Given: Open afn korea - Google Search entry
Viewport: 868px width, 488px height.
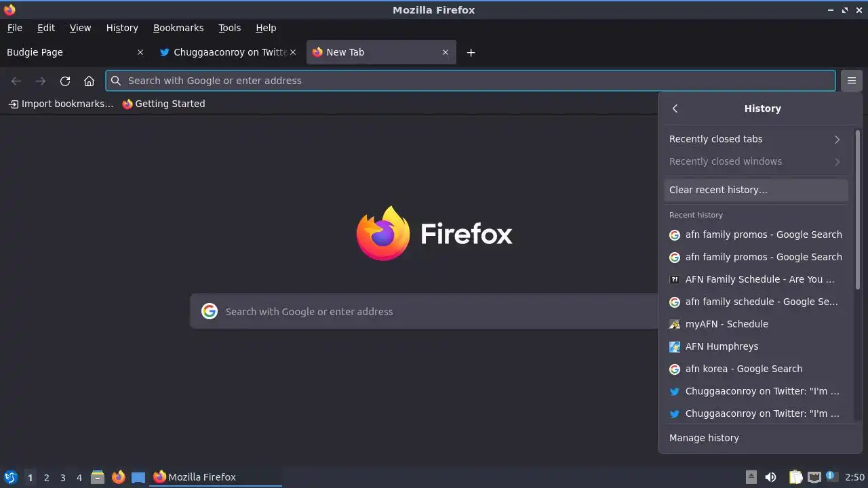Looking at the screenshot, I should (x=756, y=369).
